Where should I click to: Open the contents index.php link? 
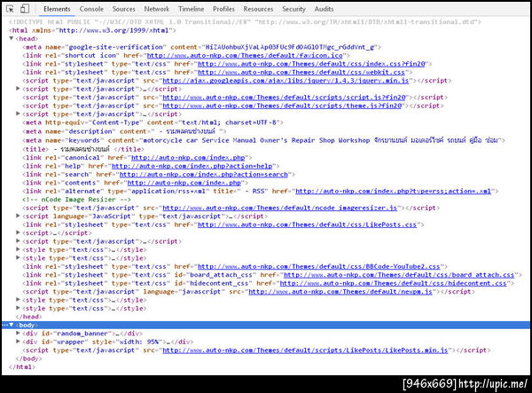pos(184,183)
